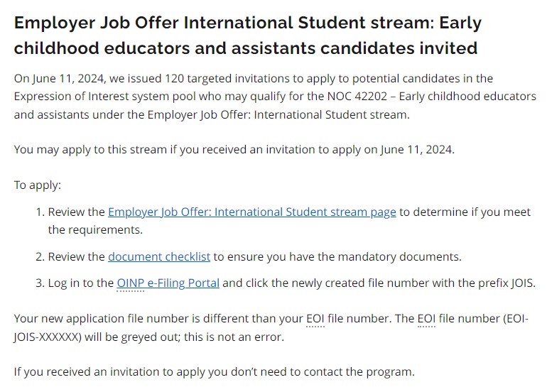The height and width of the screenshot is (392, 547).
Task: Click the 'To apply:' label
Action: [x=38, y=185]
